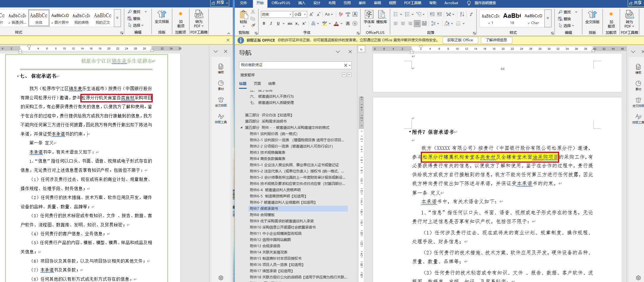Select the Format Painter brush
Screen dimensions: 644x282
[253, 25]
